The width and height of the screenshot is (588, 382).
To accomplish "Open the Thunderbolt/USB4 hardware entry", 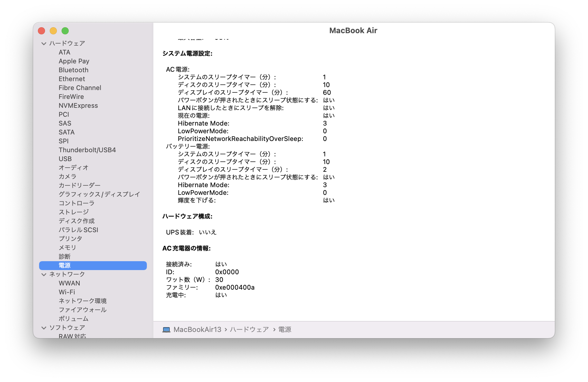I will 87,150.
